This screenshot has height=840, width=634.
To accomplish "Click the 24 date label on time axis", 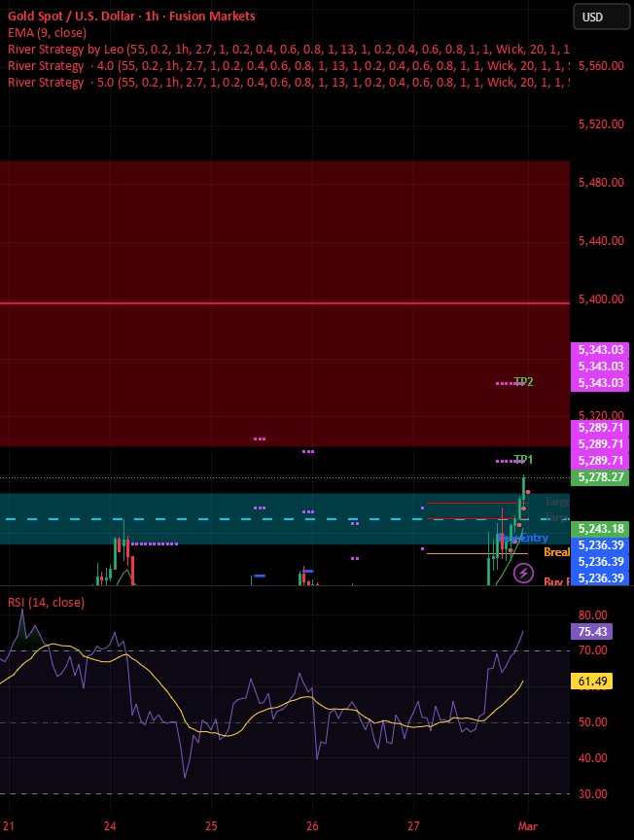I will pyautogui.click(x=110, y=826).
